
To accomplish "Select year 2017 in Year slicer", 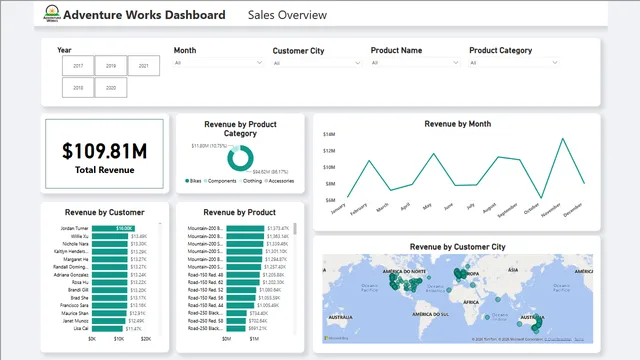I will (78, 66).
